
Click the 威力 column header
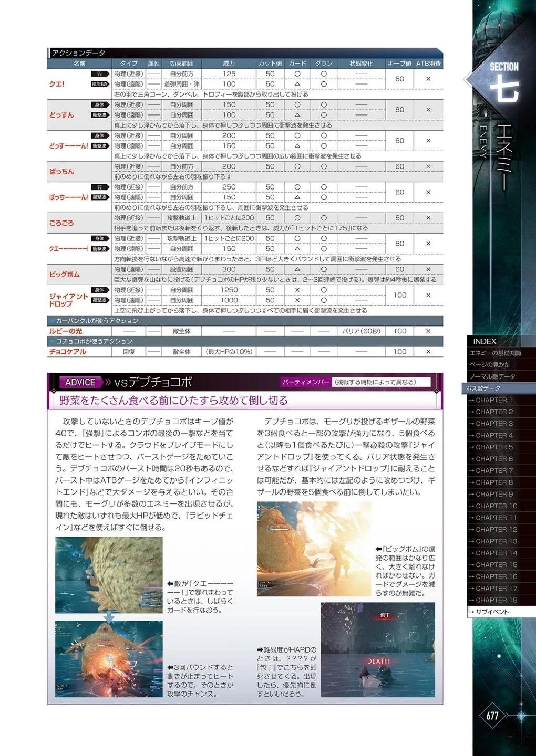[x=229, y=64]
